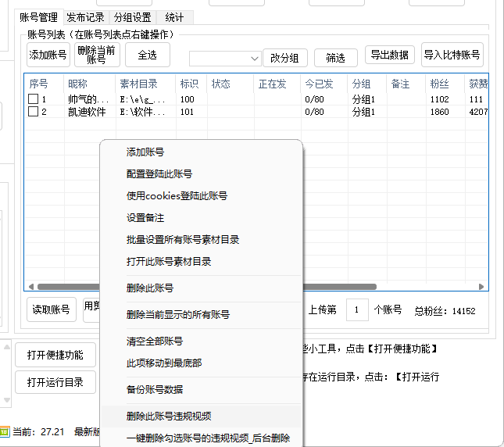Click the 1860 fans count cell
The image size is (504, 447).
click(445, 112)
